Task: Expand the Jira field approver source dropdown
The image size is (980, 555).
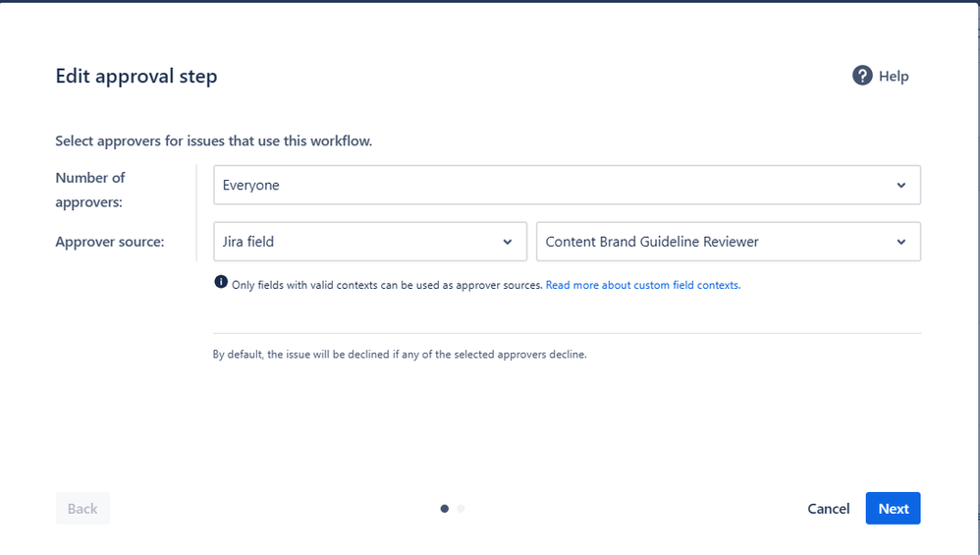Action: pos(370,242)
